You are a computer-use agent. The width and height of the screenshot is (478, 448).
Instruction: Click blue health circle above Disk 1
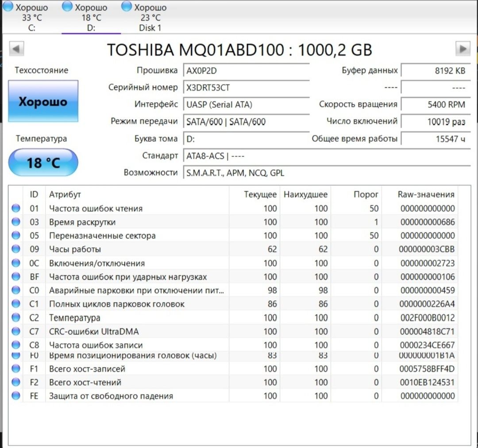(126, 6)
